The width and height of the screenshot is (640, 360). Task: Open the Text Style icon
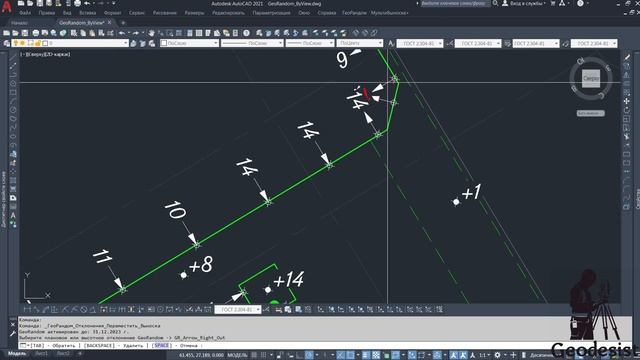(x=391, y=43)
